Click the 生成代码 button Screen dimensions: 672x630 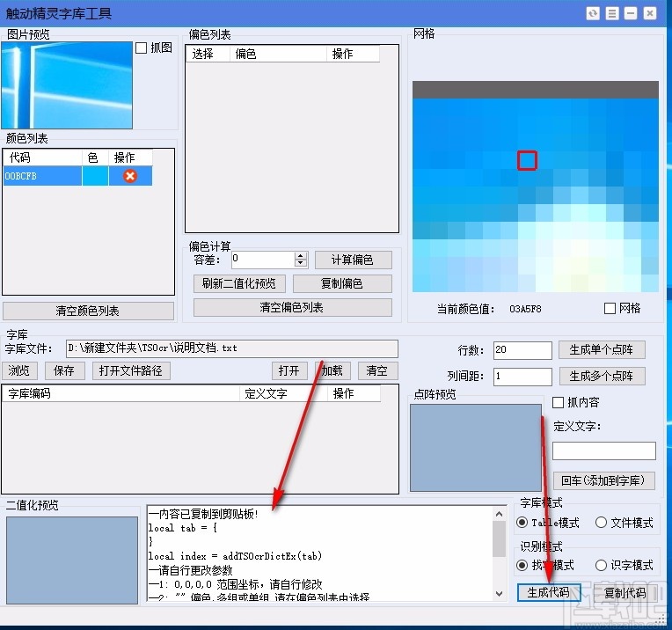point(549,593)
